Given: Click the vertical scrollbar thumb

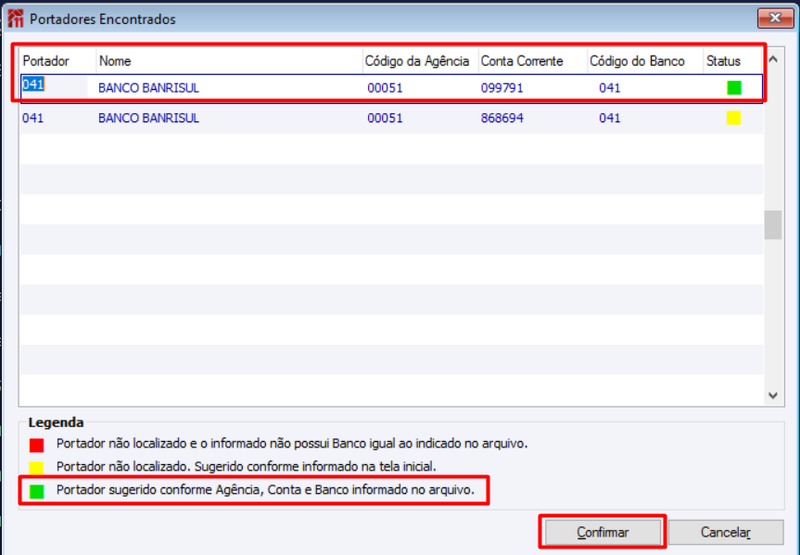Looking at the screenshot, I should click(x=773, y=225).
